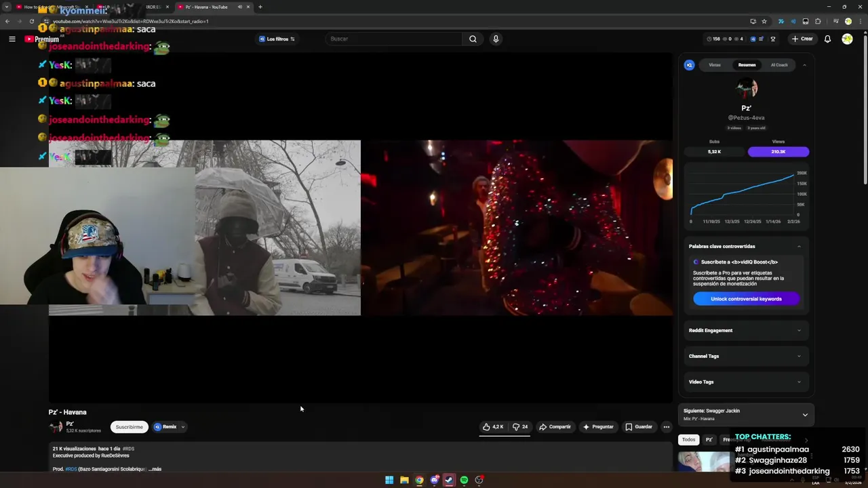Select the Pz' filter chip
The width and height of the screenshot is (868, 488).
pyautogui.click(x=709, y=439)
